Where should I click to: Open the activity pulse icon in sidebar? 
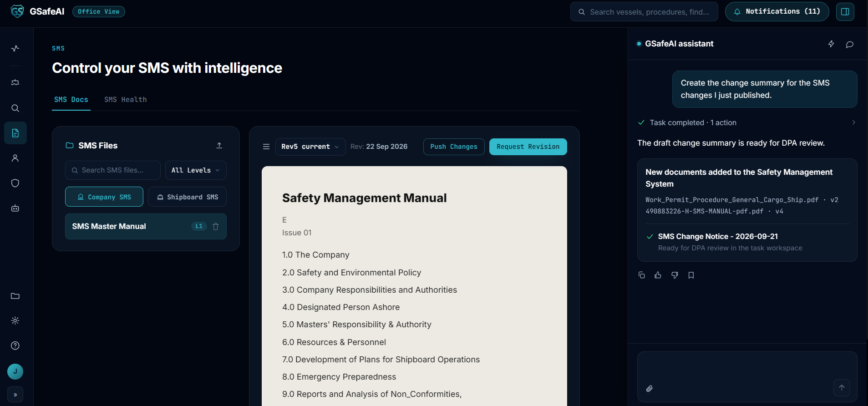[15, 48]
